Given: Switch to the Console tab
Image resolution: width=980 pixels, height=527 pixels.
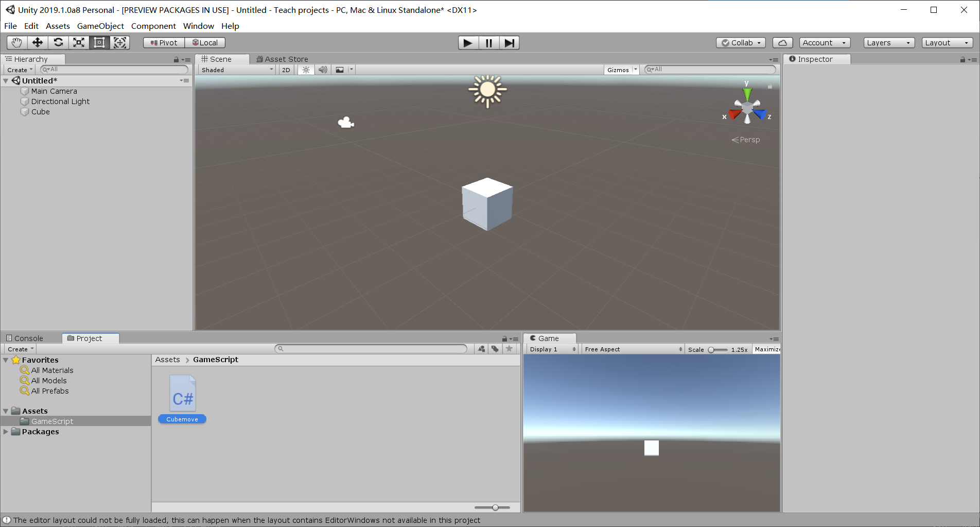Looking at the screenshot, I should (28, 338).
